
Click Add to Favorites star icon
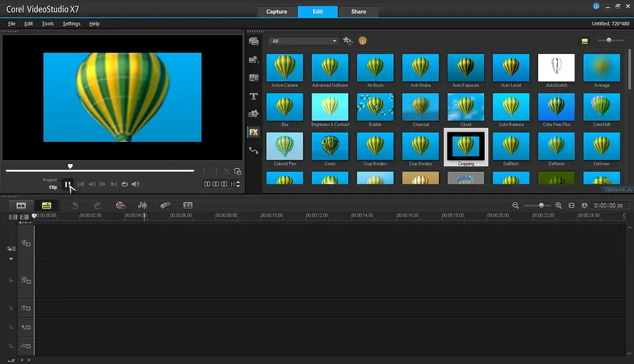[x=347, y=40]
